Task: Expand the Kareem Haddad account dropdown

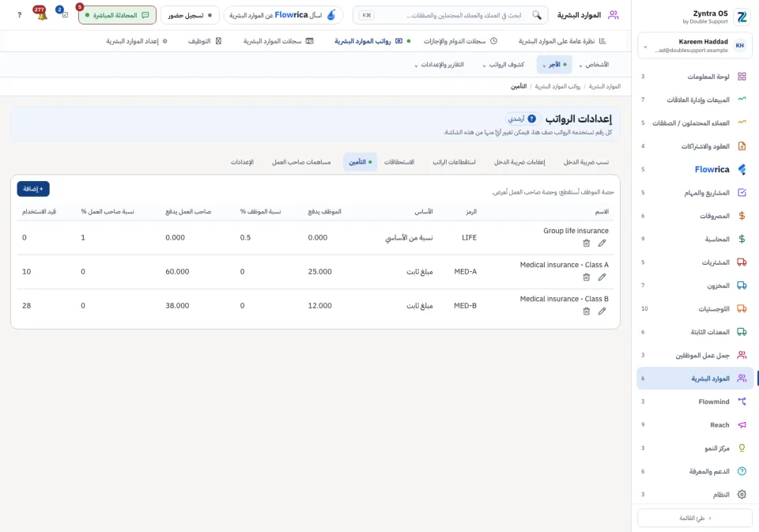Action: pyautogui.click(x=695, y=46)
